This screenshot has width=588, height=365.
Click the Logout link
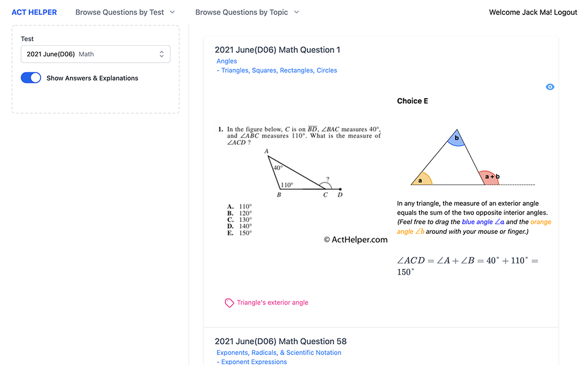565,12
